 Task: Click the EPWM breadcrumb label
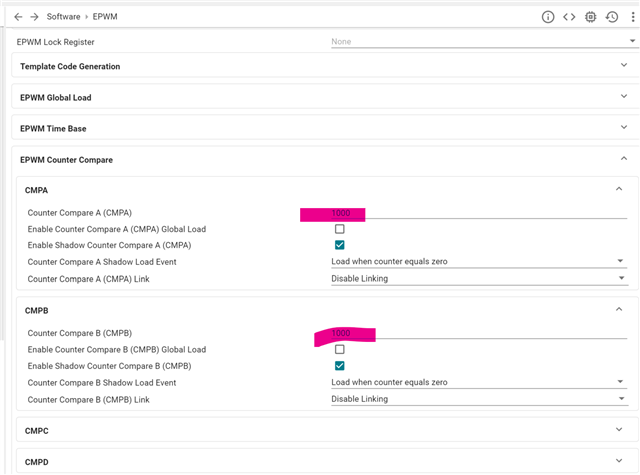105,17
